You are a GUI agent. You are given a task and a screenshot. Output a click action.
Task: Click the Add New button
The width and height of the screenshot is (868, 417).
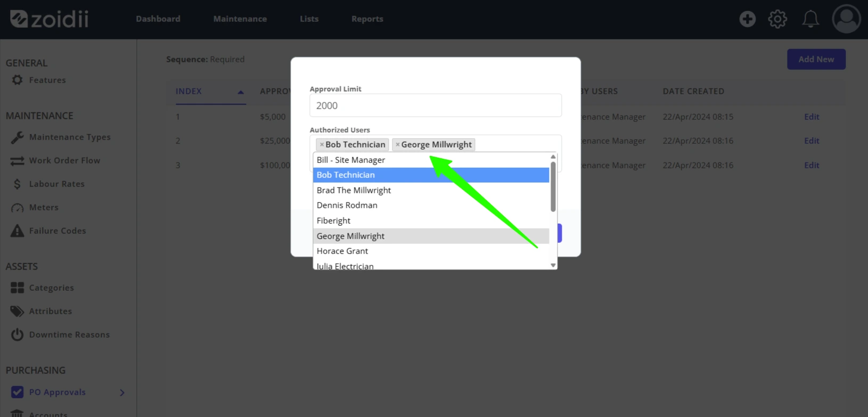(816, 59)
